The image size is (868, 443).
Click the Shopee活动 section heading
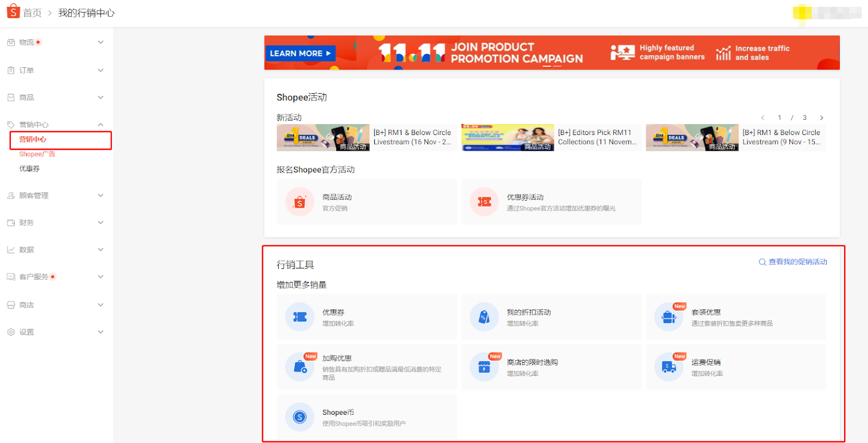tap(302, 98)
